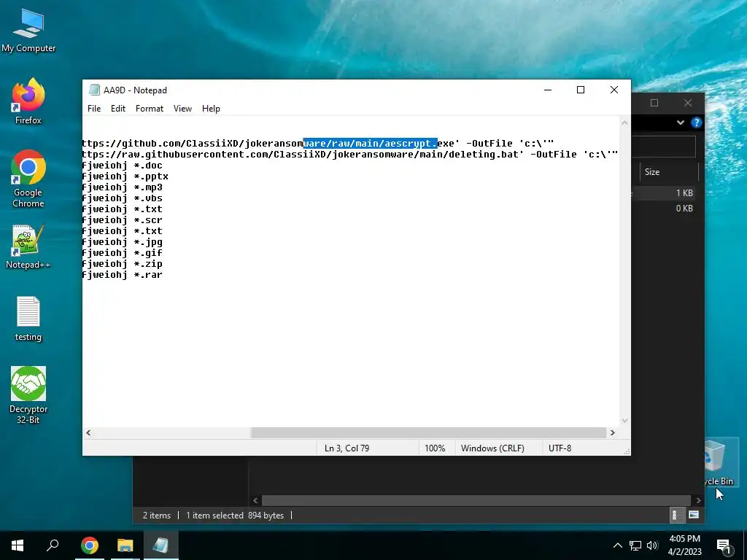This screenshot has width=747, height=560.
Task: Click on the line ending in *.vbs
Action: pyautogui.click(x=123, y=198)
